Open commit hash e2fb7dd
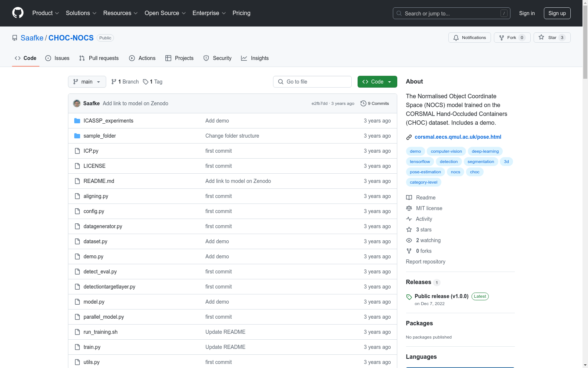Viewport: 588px width, 368px height. 319,103
